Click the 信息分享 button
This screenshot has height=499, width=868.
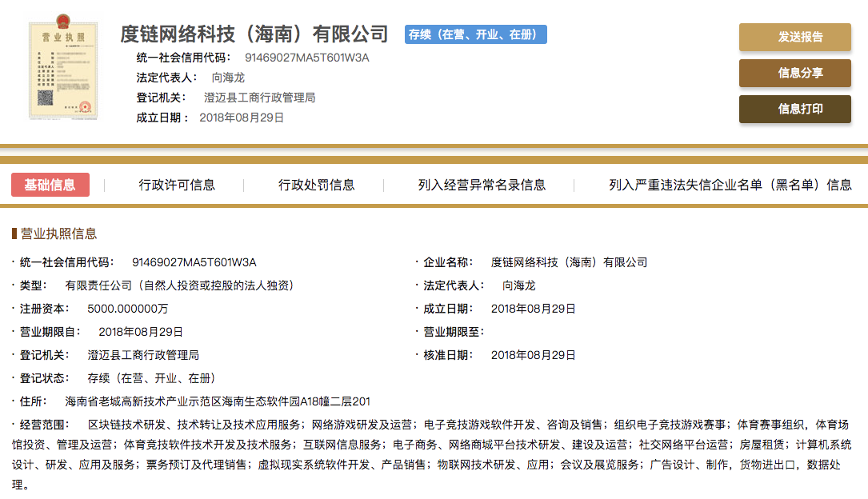(x=795, y=73)
